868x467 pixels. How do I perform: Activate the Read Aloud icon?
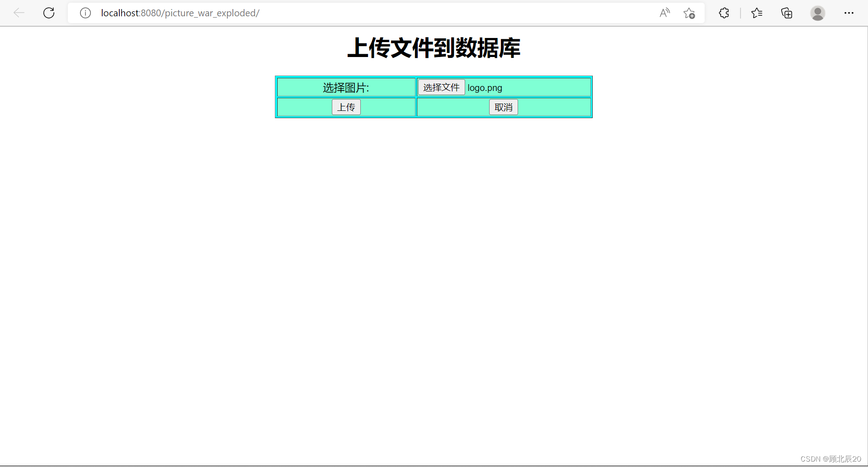click(665, 13)
